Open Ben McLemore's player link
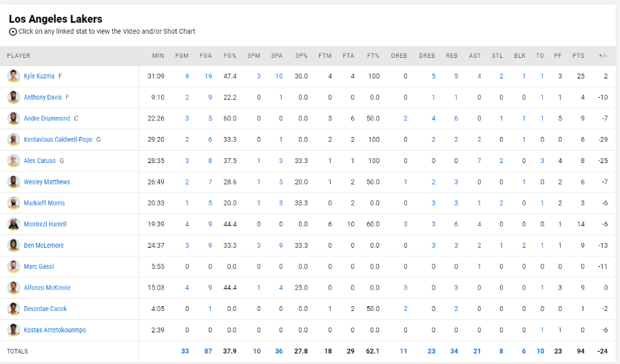The image size is (620, 364). click(43, 245)
